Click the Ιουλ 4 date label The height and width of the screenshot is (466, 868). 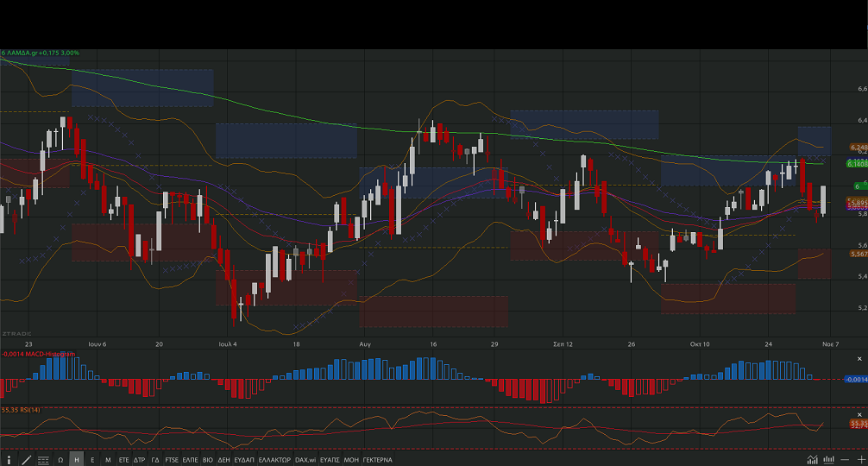click(228, 344)
